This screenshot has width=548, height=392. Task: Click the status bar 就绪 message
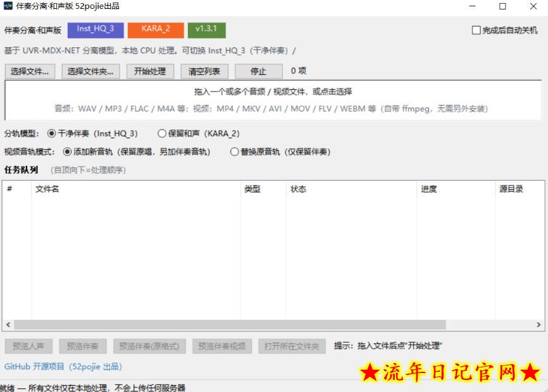point(93,388)
